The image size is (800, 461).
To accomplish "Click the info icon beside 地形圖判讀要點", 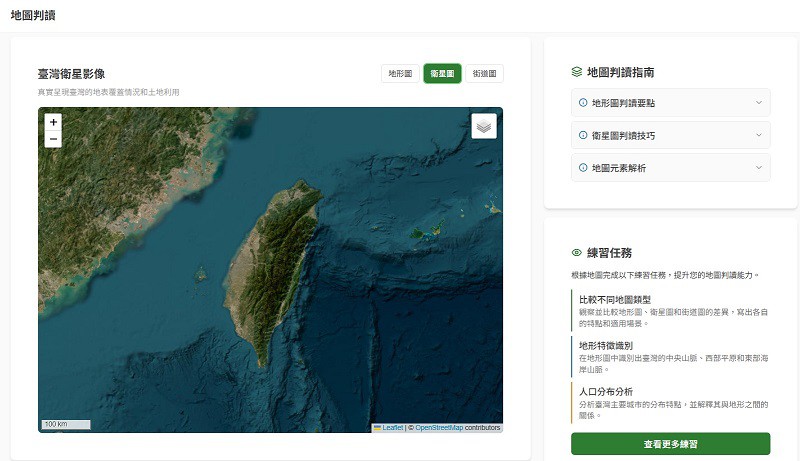I will 583,103.
